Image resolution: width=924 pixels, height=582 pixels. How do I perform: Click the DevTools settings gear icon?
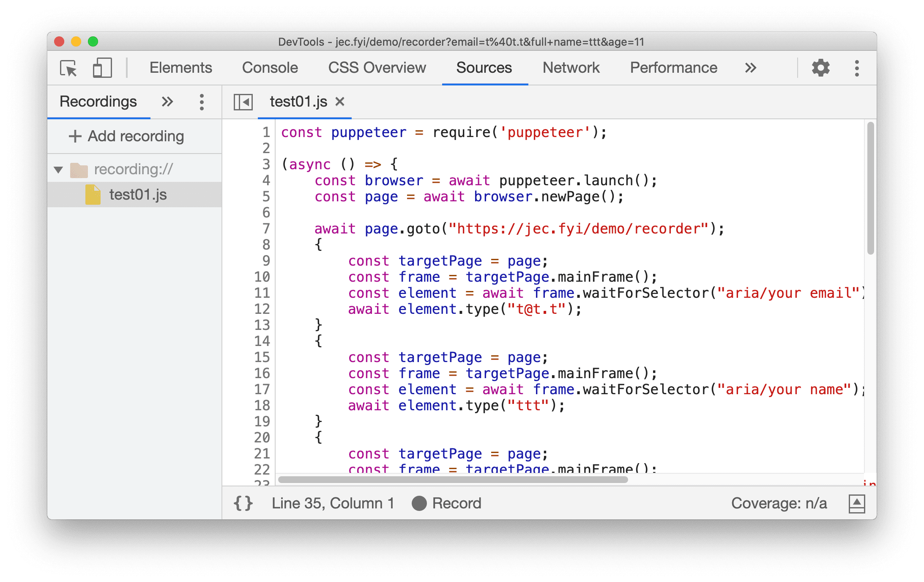[x=821, y=69]
